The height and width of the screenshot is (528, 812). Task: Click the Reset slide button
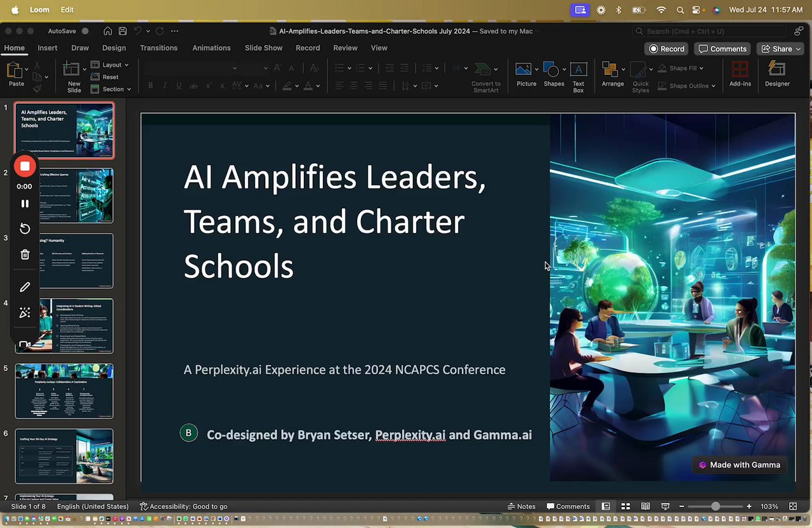[105, 77]
